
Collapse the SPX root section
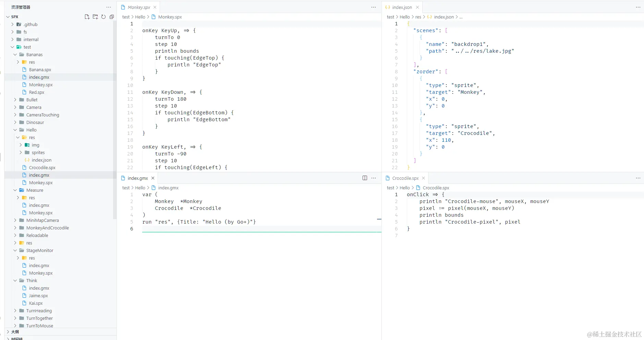tap(8, 17)
